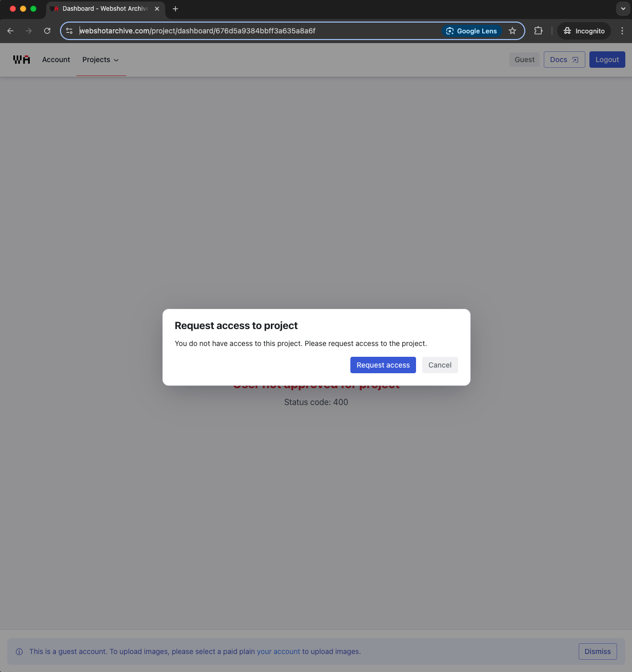Bookmark this page using the star icon
The image size is (632, 672).
click(512, 31)
